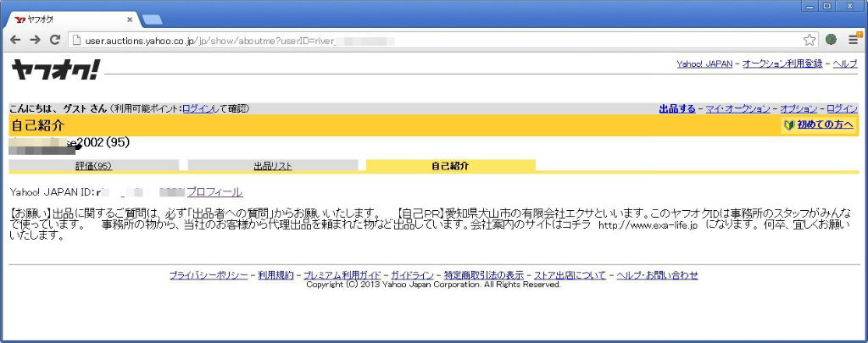This screenshot has height=343, width=868.
Task: Open ストア出店について footer link
Action: (x=570, y=275)
